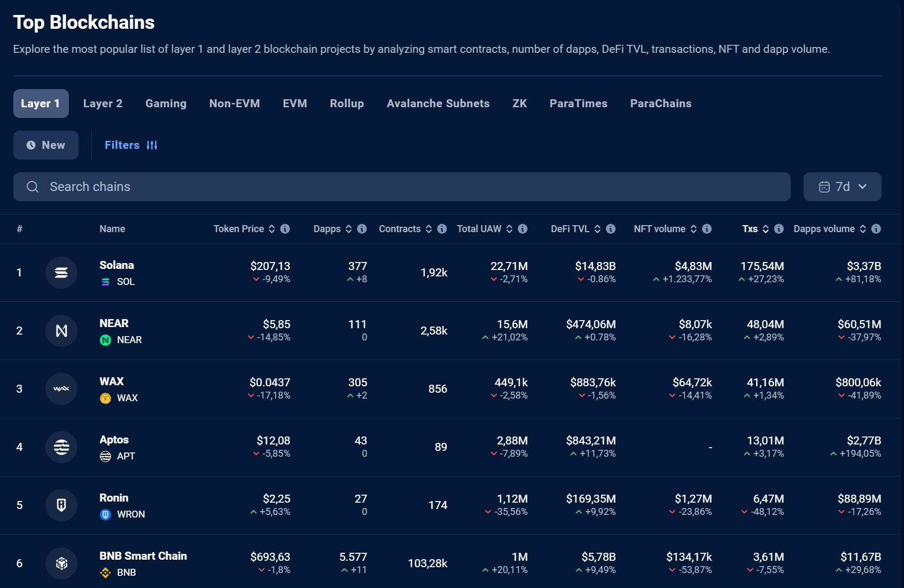Screen dimensions: 904x588
Task: Switch to the ParaTimes tab
Action: 578,104
